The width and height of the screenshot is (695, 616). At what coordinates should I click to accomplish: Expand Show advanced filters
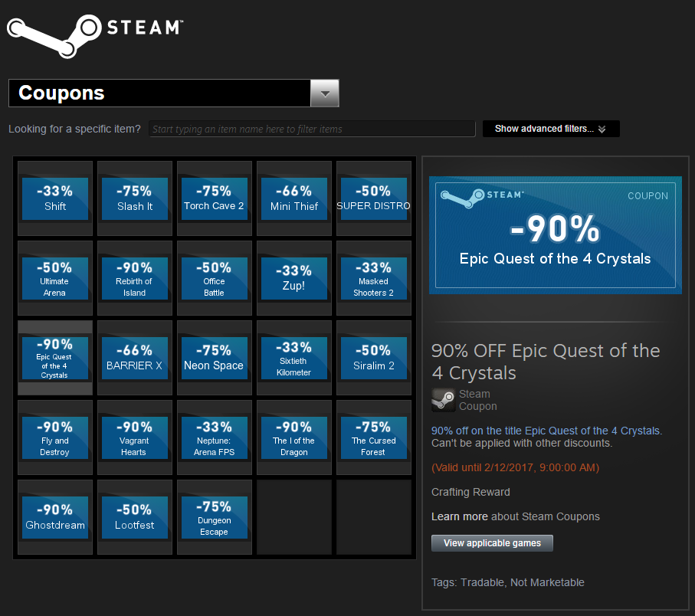pyautogui.click(x=551, y=129)
